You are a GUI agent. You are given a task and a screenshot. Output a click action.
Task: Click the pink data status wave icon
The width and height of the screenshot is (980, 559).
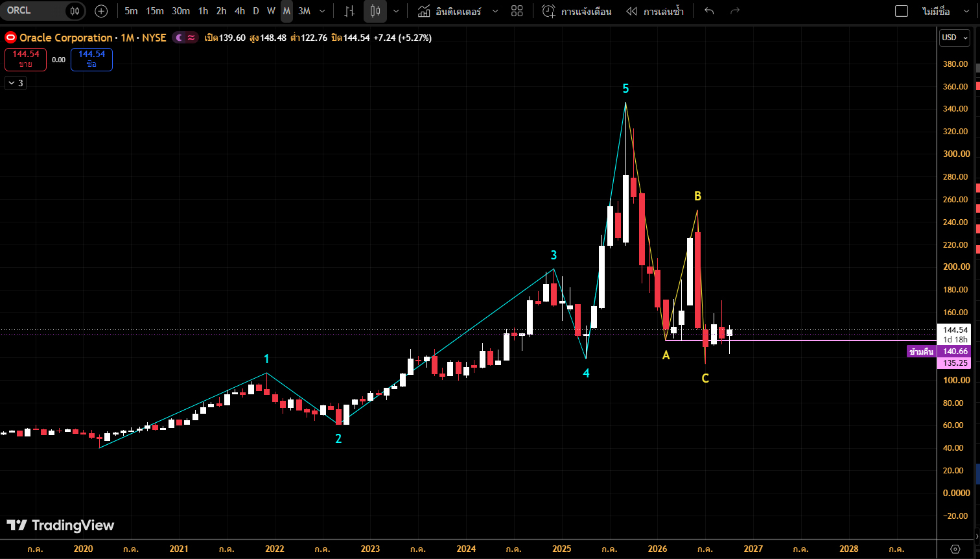(191, 38)
